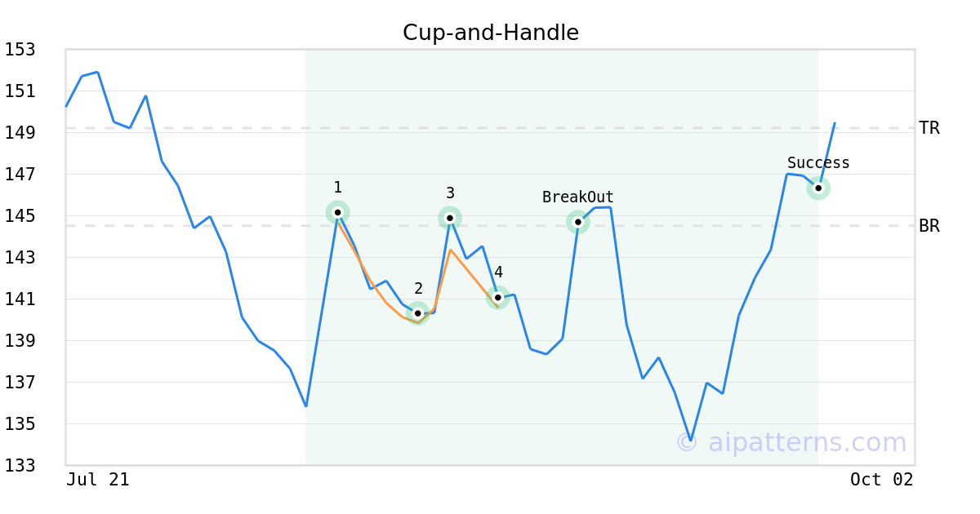Click the BR level label
This screenshot has height=514, width=980.
click(929, 226)
